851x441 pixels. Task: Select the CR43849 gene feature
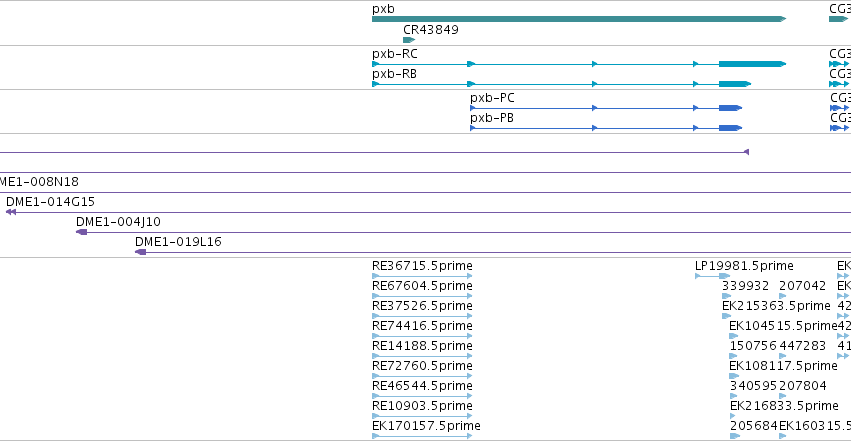pos(409,40)
